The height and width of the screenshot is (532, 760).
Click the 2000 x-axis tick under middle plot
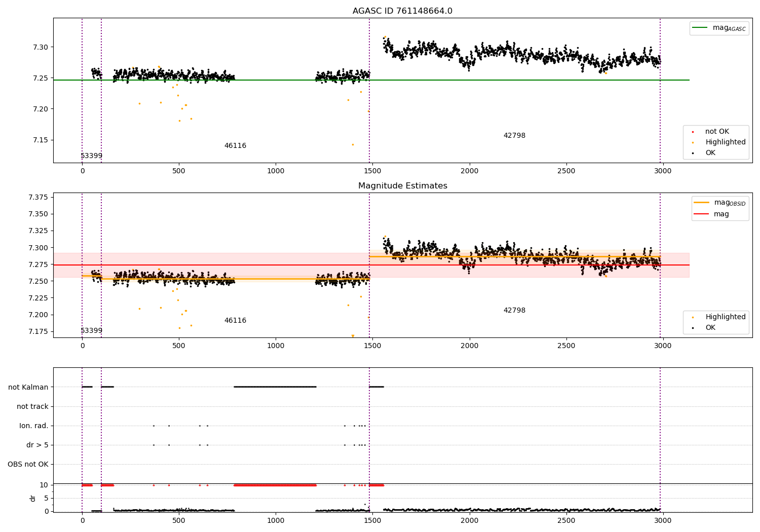coord(469,346)
